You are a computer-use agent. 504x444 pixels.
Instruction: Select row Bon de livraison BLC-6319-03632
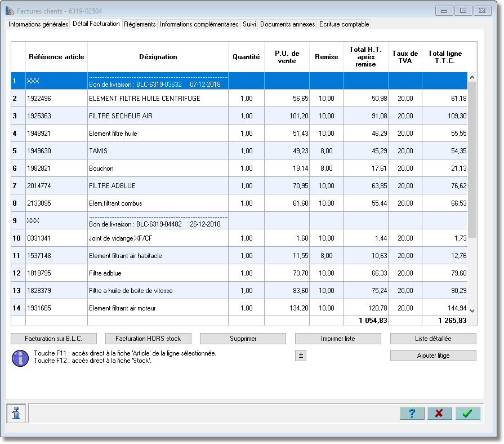point(239,81)
